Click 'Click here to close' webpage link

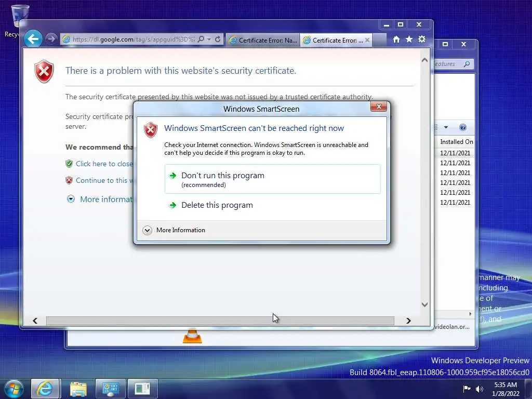pos(104,164)
